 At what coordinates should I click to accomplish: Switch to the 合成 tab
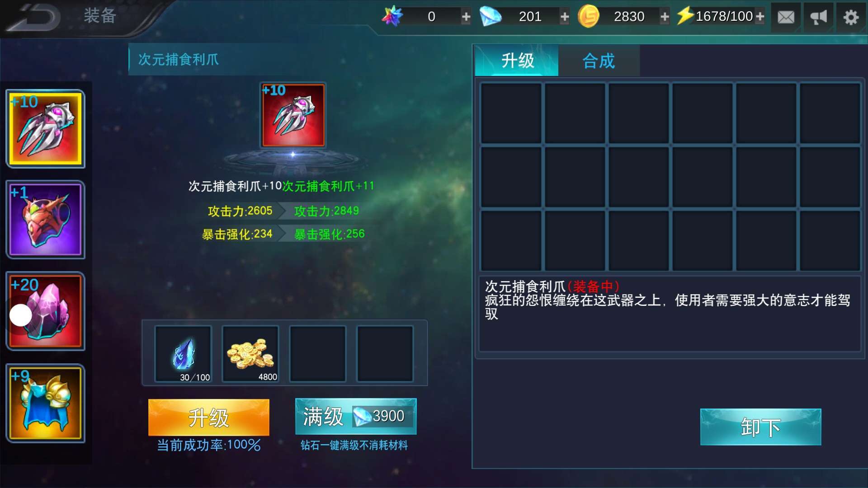point(599,61)
